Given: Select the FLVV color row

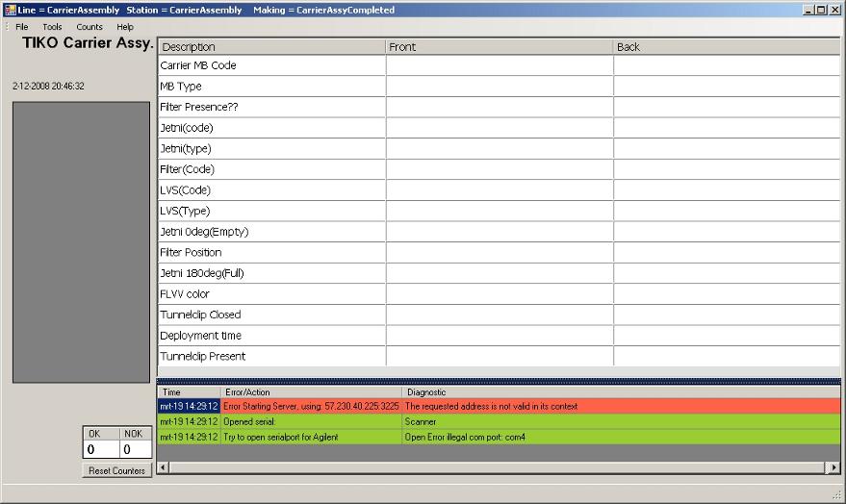Looking at the screenshot, I should pyautogui.click(x=500, y=293).
